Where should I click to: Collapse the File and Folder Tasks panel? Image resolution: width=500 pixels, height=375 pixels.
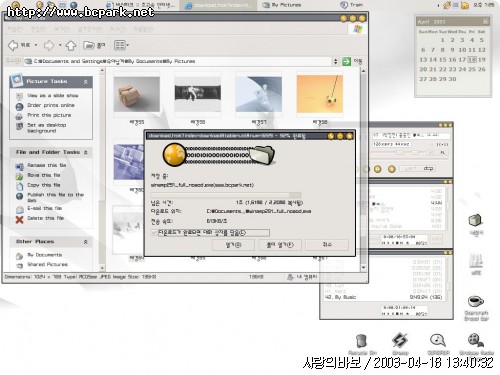click(x=86, y=152)
